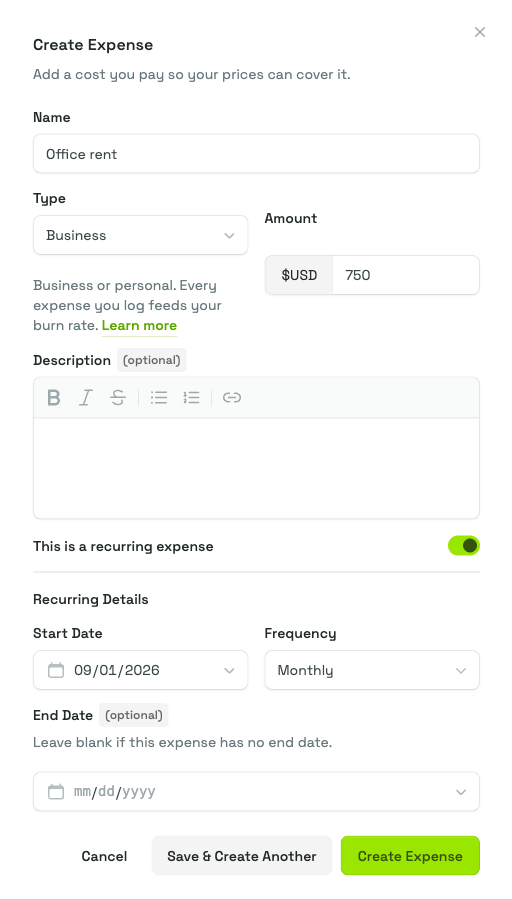Click the Start Date calendar icon
This screenshot has width=512, height=899.
tap(56, 670)
